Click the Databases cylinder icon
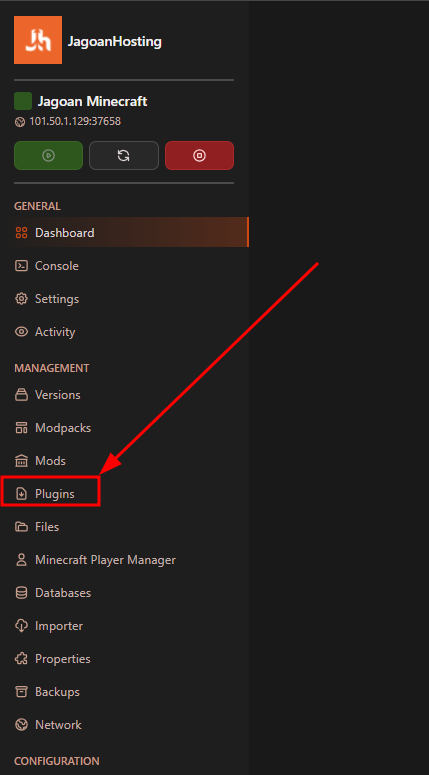429x775 pixels. click(x=21, y=593)
